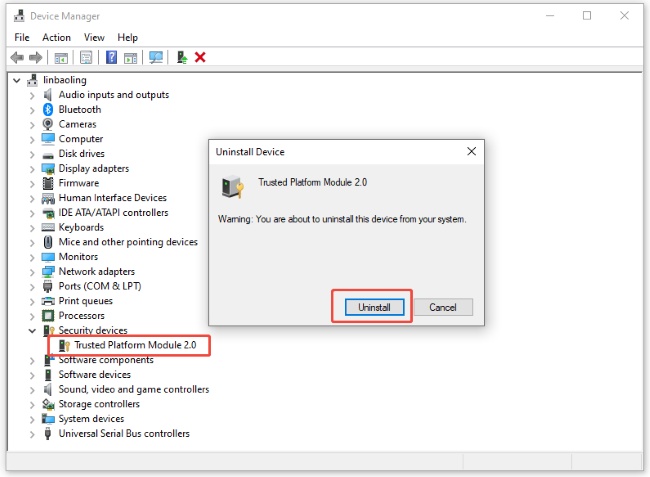Click the Back arrow toolbar icon
The width and height of the screenshot is (650, 477).
pyautogui.click(x=17, y=57)
